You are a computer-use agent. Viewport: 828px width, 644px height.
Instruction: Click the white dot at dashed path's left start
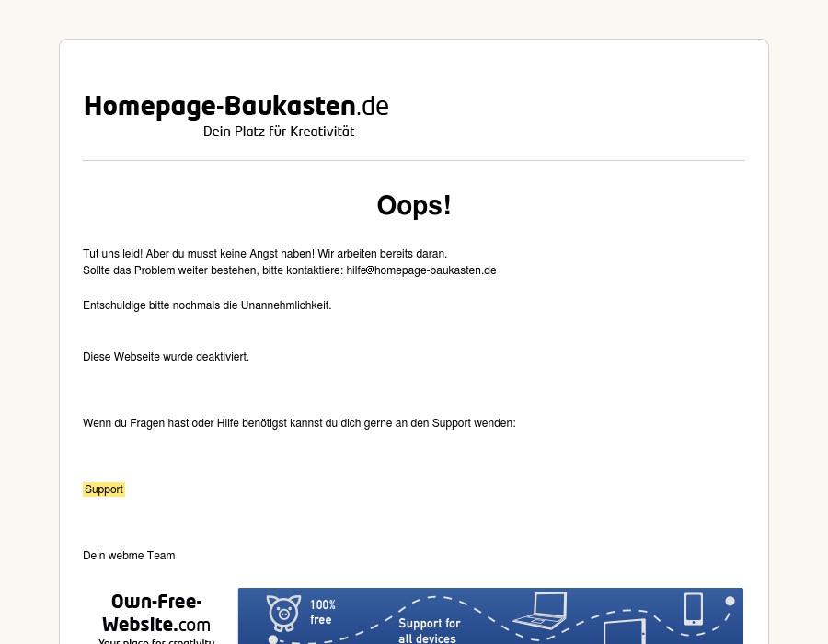click(272, 638)
